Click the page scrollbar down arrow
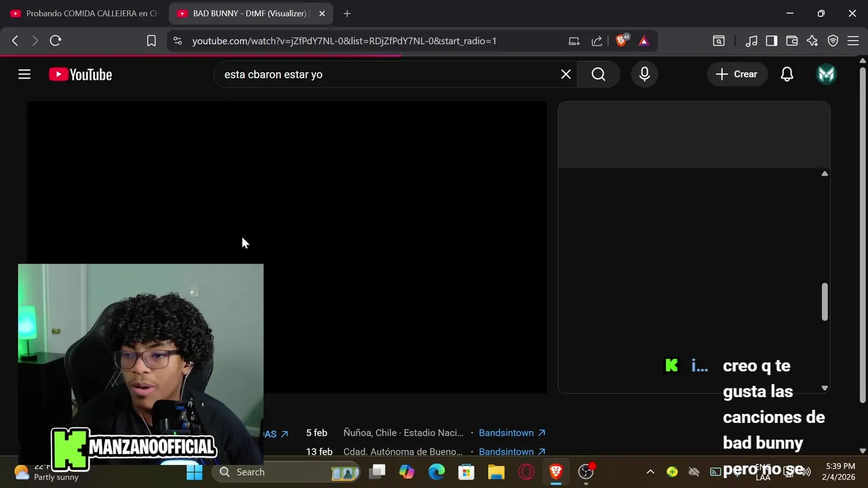The width and height of the screenshot is (868, 488). tap(863, 451)
